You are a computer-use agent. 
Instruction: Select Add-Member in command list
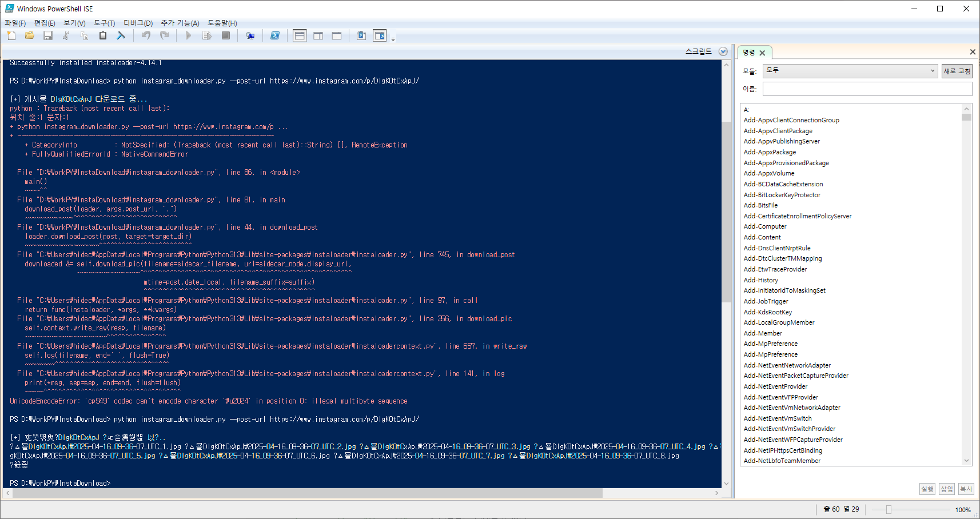click(x=763, y=333)
